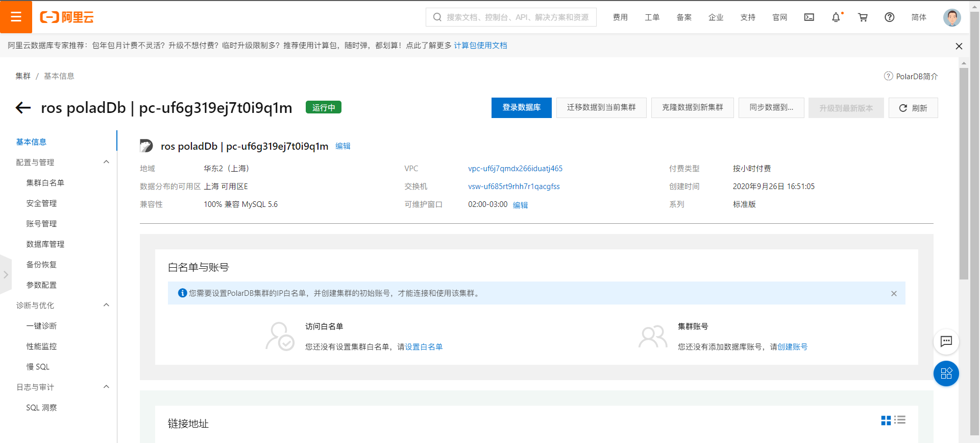Edit the cluster name via 编辑 link
This screenshot has height=443, width=980.
(x=342, y=146)
